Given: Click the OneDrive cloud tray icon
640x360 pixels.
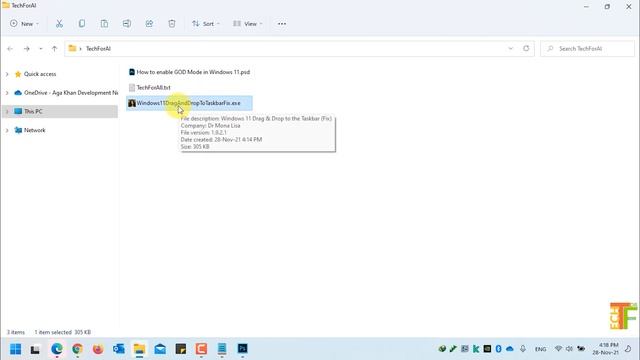Looking at the screenshot, I should (x=510, y=349).
